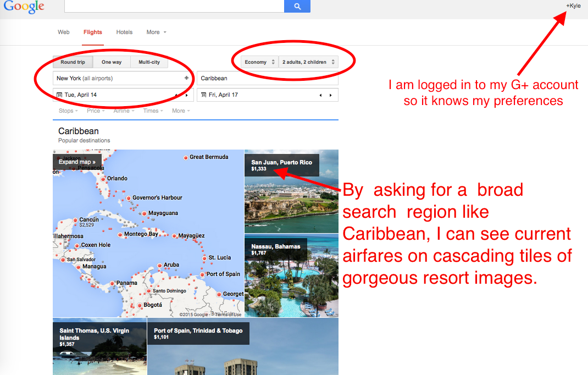
Task: Open the departure date calendar icon
Action: tap(59, 95)
